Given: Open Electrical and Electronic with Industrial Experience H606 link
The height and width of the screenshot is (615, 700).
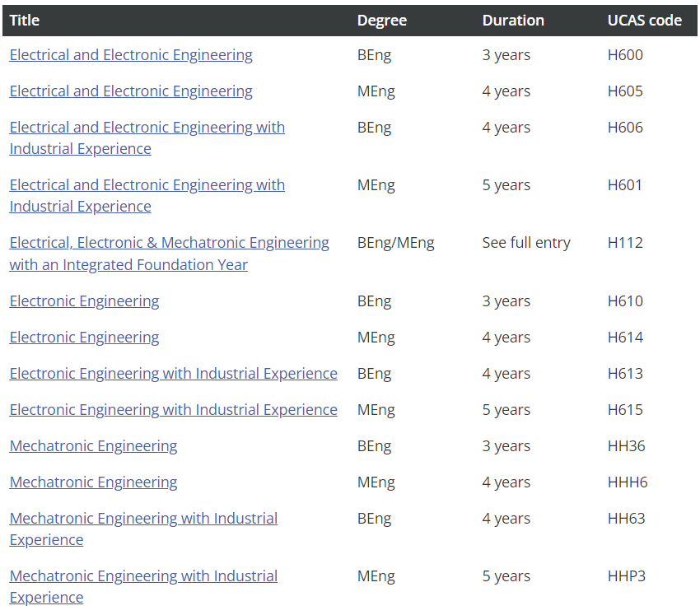Looking at the screenshot, I should 147,128.
